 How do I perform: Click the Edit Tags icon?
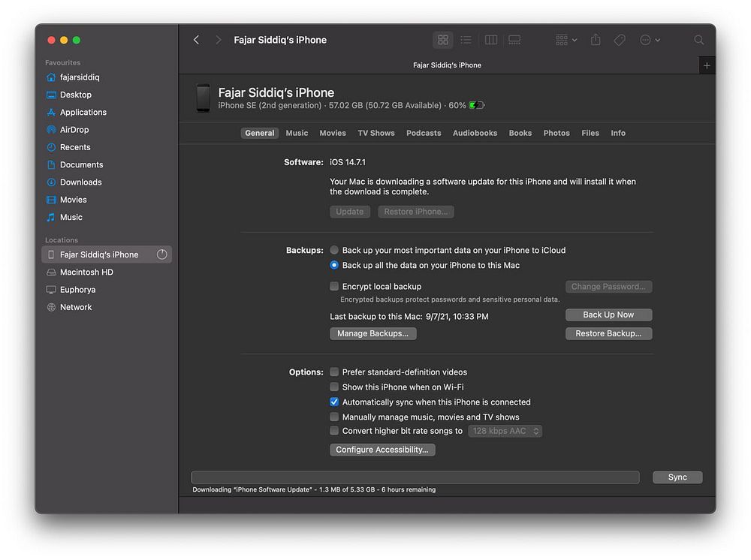coord(620,41)
